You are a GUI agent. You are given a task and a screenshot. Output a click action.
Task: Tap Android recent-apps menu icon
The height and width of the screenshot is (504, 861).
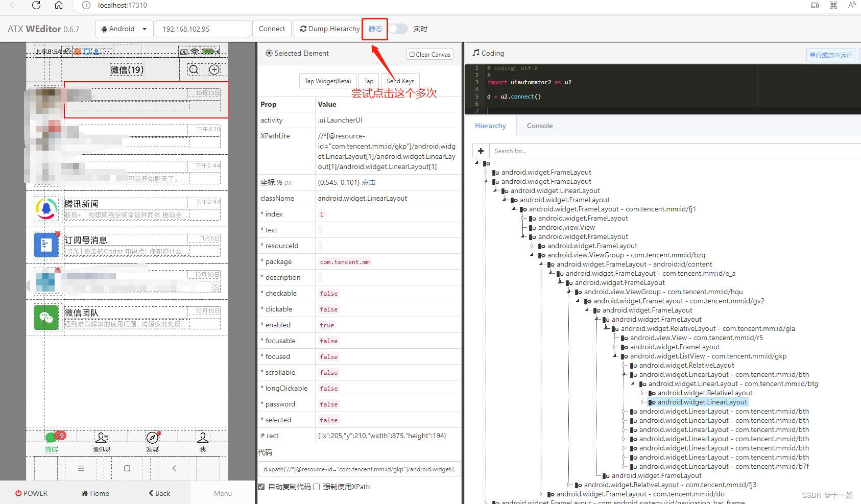[81, 468]
